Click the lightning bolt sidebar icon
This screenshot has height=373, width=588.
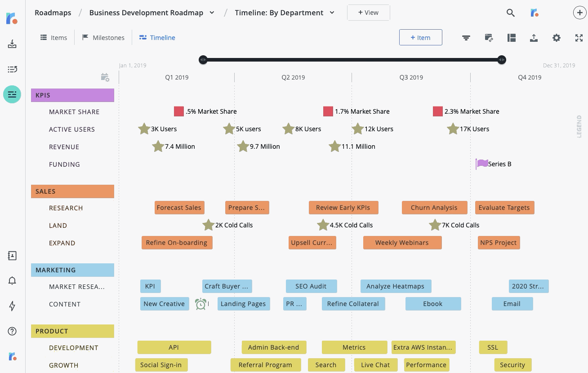point(12,306)
